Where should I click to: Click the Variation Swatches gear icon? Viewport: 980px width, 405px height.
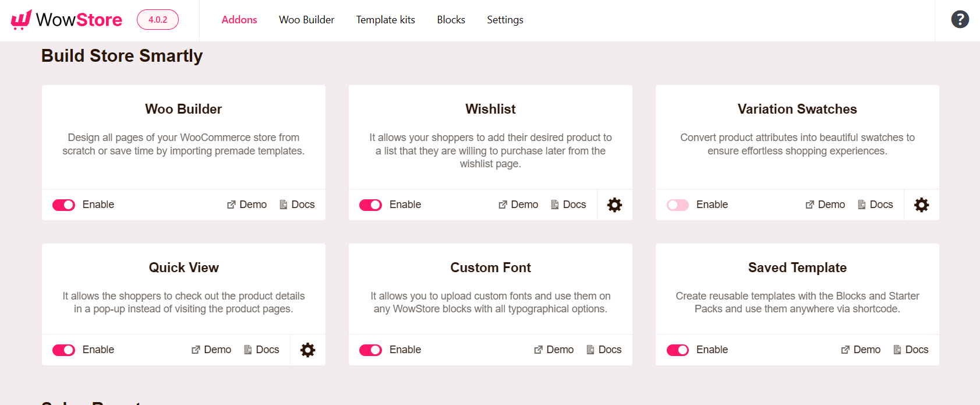[x=921, y=205]
